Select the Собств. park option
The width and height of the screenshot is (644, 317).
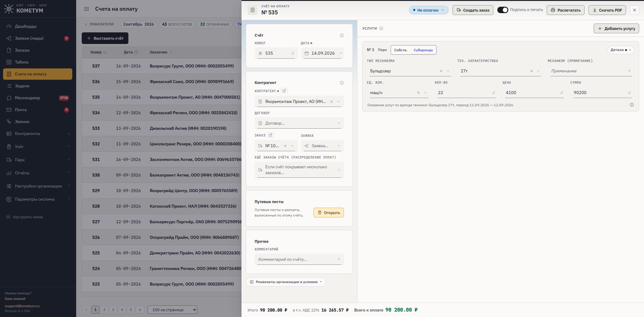click(x=401, y=50)
